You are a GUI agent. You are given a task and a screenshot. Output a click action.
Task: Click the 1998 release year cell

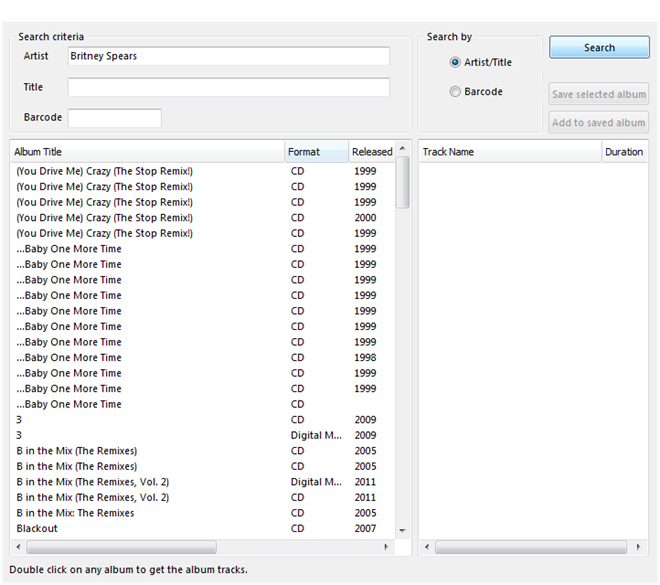365,357
